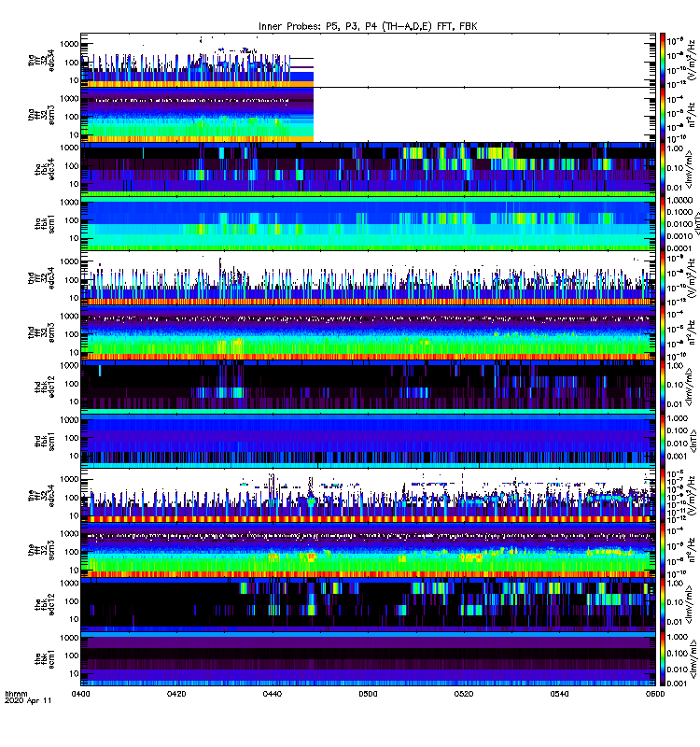Click the color bar beside the thd fff scm3 panel
Viewport: 700px width, 747px height.
[x=663, y=332]
